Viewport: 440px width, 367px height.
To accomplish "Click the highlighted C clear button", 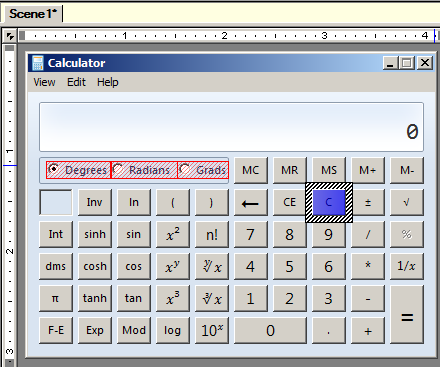I will (x=329, y=202).
